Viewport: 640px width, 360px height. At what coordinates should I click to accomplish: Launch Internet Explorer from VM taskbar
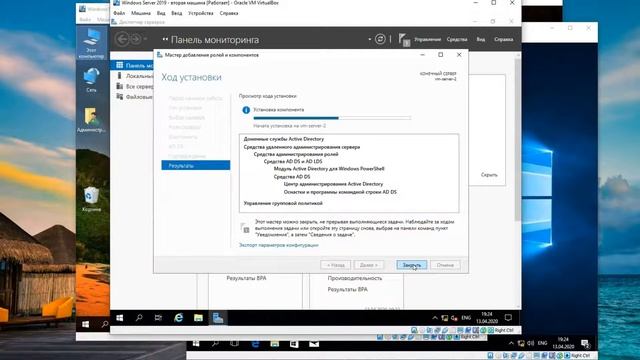click(x=178, y=318)
